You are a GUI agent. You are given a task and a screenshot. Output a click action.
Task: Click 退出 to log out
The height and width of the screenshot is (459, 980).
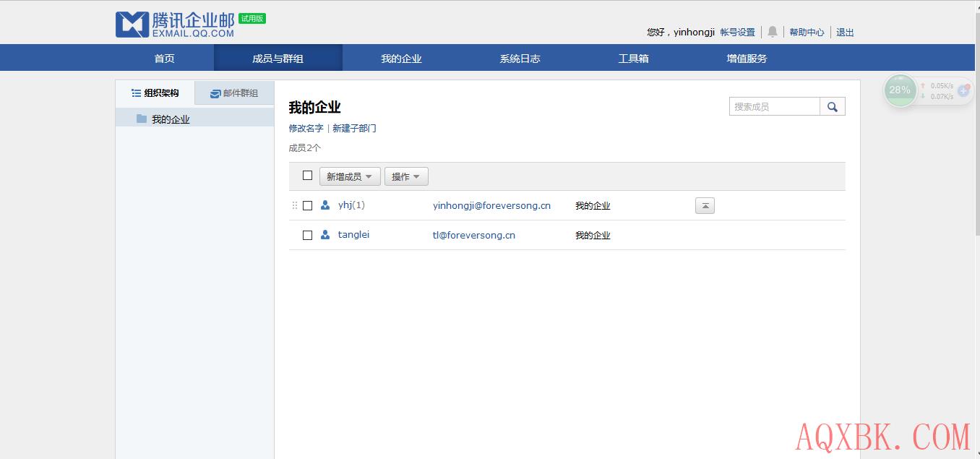click(x=845, y=32)
